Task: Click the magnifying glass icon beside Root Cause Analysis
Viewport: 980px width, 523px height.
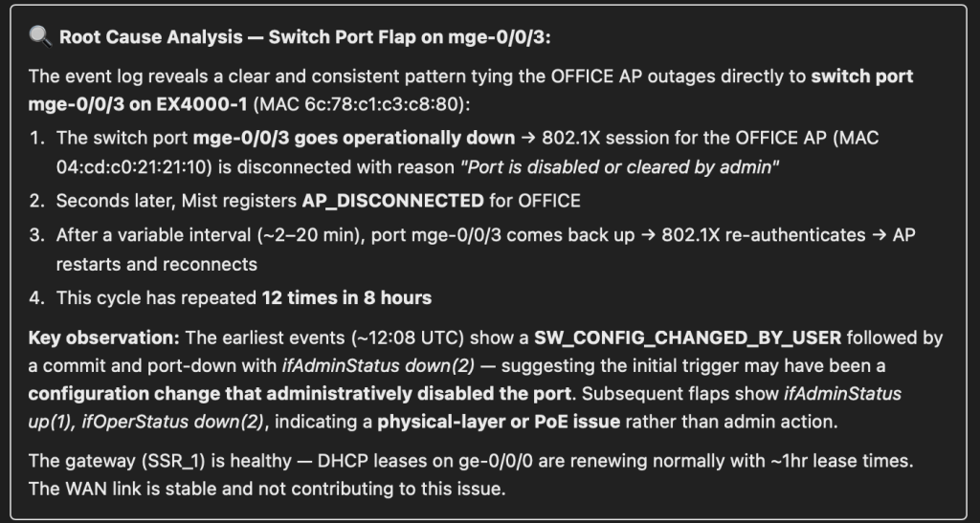Action: tap(40, 37)
